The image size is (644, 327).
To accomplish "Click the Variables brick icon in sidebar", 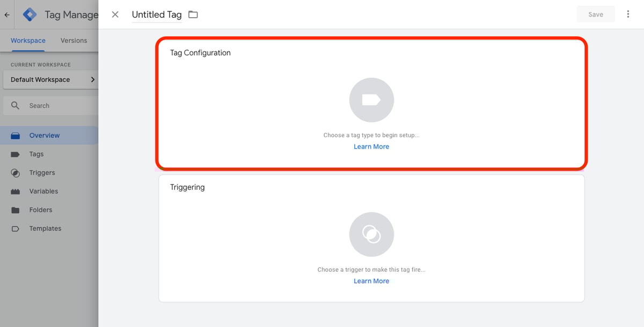I will 15,191.
